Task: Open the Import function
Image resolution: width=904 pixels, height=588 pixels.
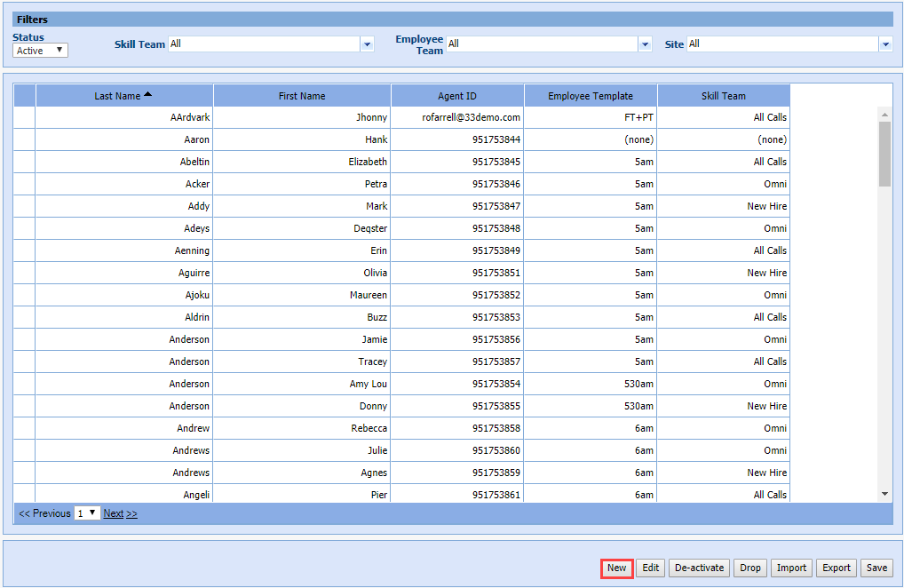Action: pyautogui.click(x=791, y=568)
